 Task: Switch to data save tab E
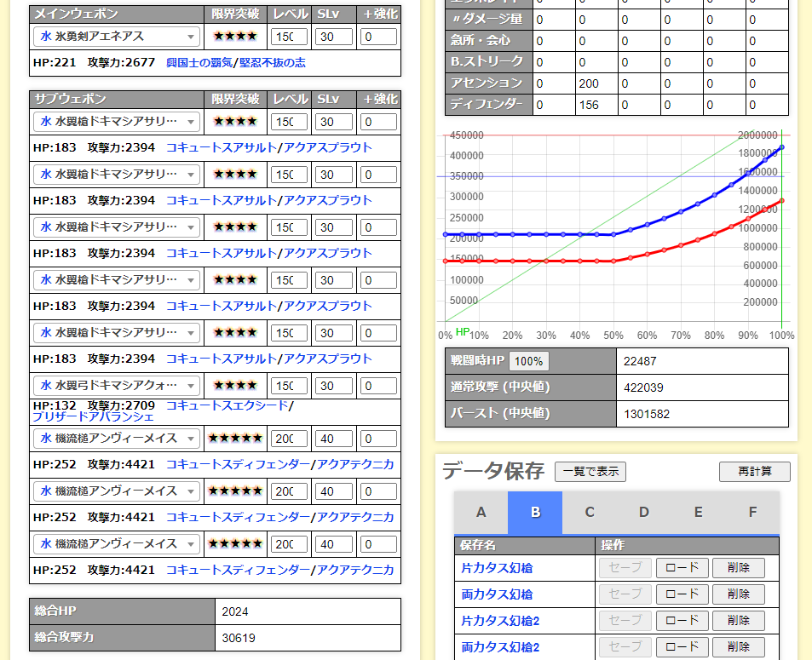[698, 513]
